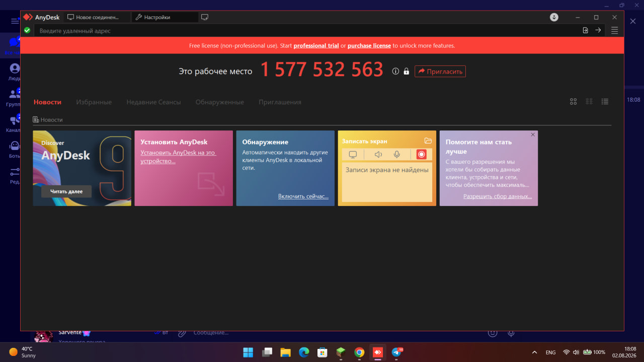Click the AnyDesk logo in title bar

pos(28,17)
